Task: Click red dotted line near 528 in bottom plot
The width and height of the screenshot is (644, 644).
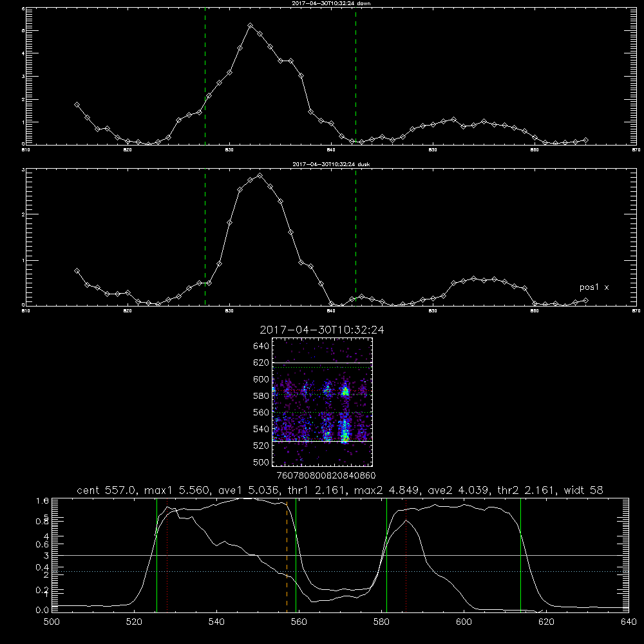Action: point(167,554)
